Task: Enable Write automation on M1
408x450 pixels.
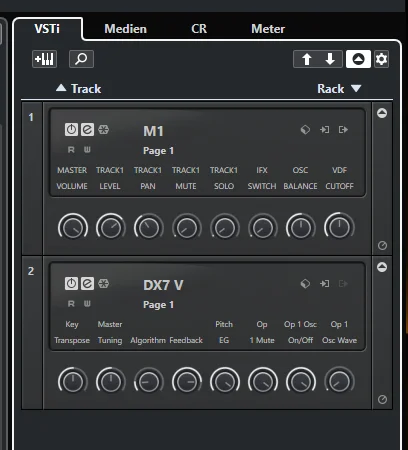Action: (x=87, y=150)
